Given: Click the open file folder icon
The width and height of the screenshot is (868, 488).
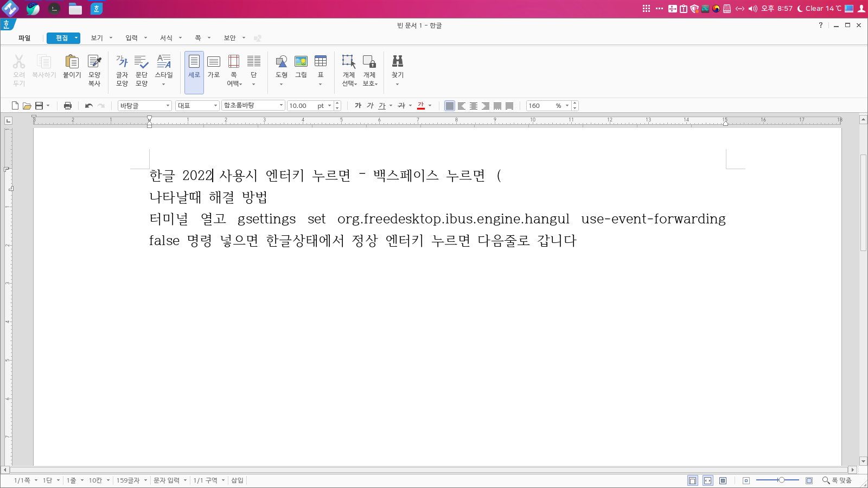Looking at the screenshot, I should click(27, 106).
